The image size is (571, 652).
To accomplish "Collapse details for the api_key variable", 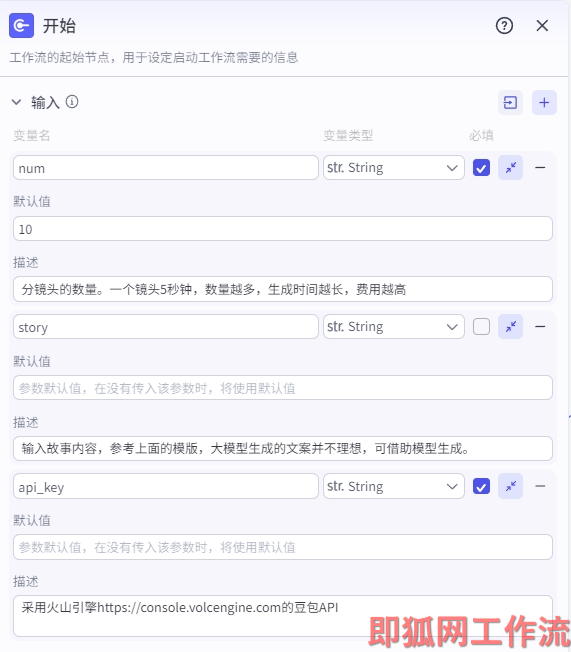I will [x=510, y=486].
